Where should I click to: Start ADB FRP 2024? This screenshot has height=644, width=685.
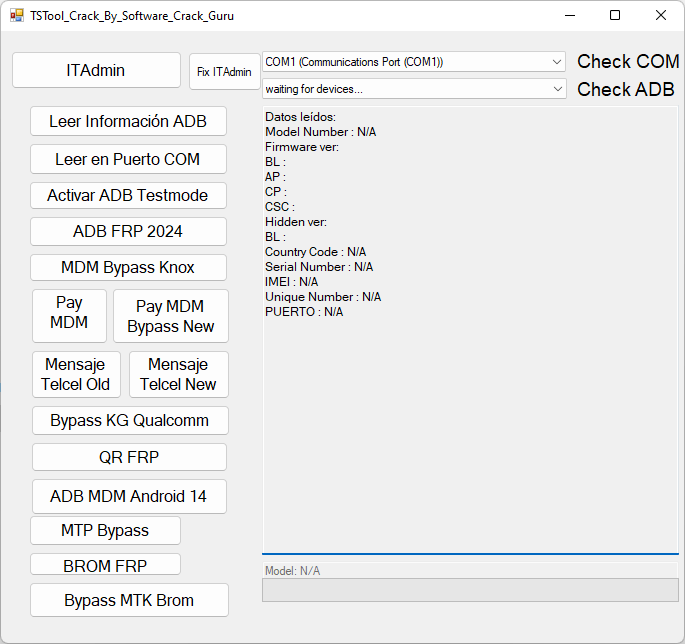coord(128,232)
